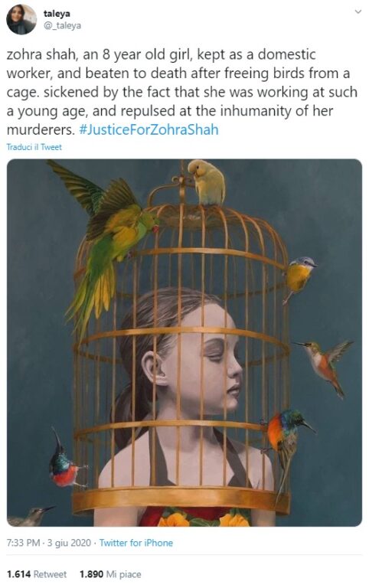Open taleya's profile avatar

coord(21,19)
